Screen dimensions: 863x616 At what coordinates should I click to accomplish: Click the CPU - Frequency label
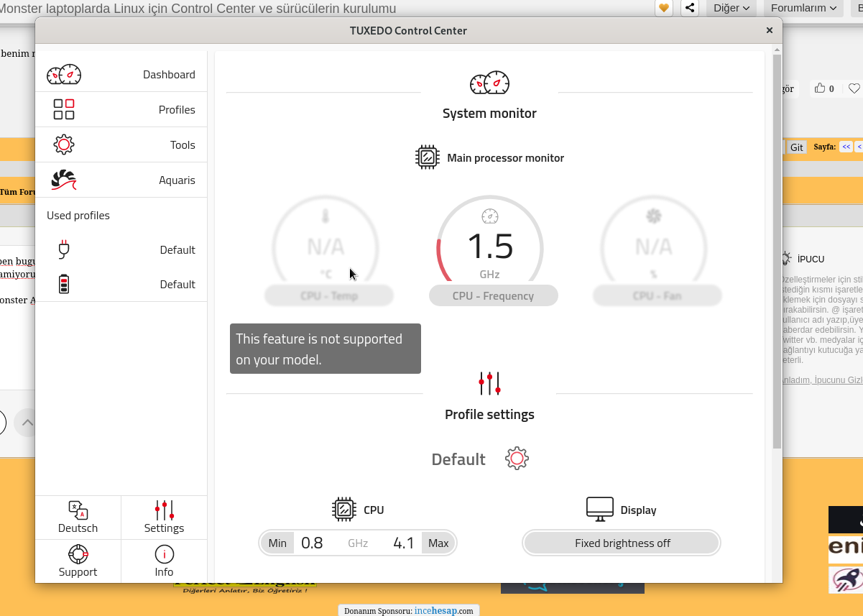493,295
